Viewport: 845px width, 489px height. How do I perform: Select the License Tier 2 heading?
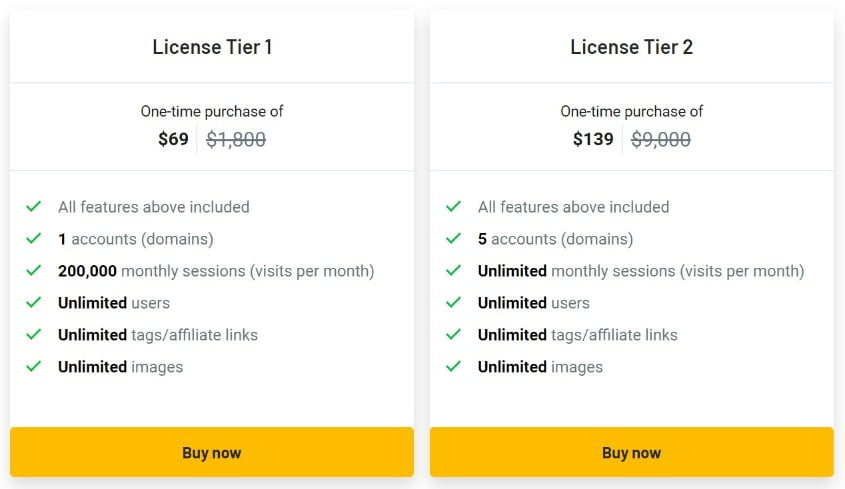tap(631, 47)
